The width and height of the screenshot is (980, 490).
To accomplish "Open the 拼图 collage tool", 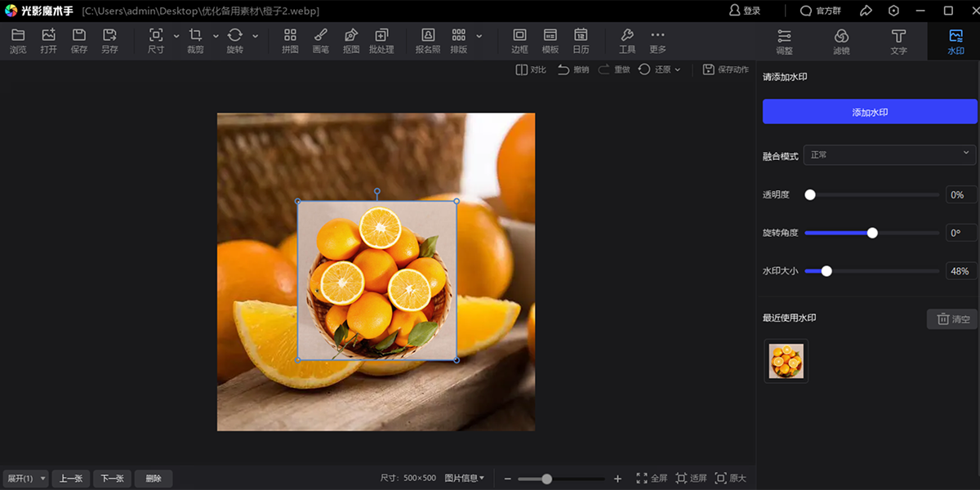I will pyautogui.click(x=290, y=41).
